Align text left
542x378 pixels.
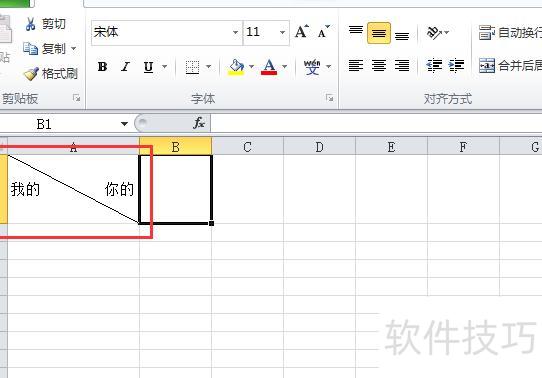point(356,65)
